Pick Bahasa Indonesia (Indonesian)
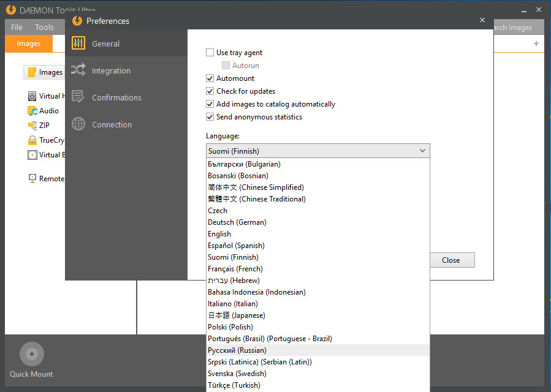 [317, 292]
